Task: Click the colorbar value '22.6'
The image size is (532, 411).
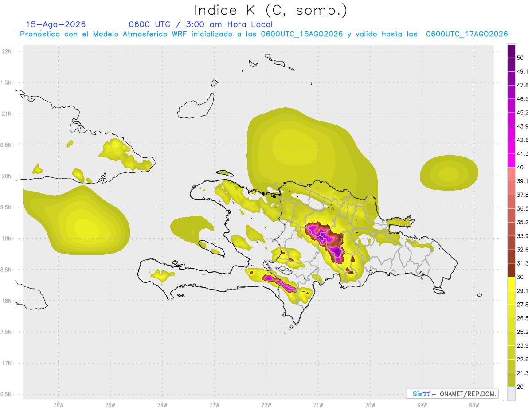Action: [x=523, y=359]
